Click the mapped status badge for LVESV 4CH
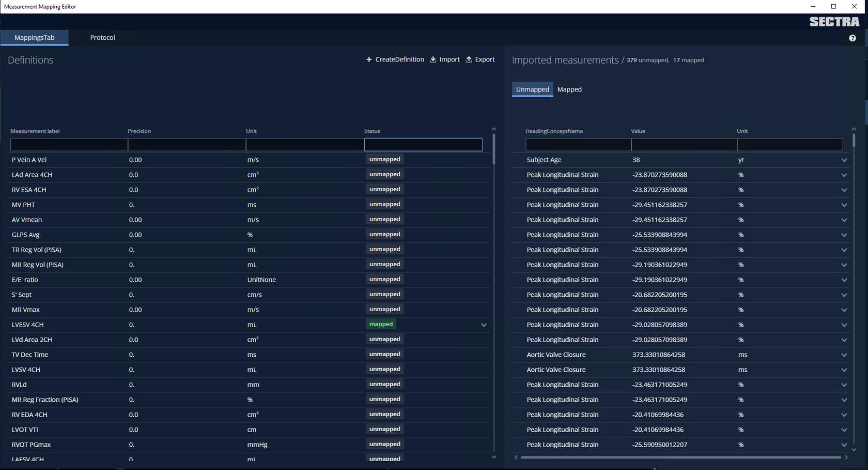 coord(381,324)
